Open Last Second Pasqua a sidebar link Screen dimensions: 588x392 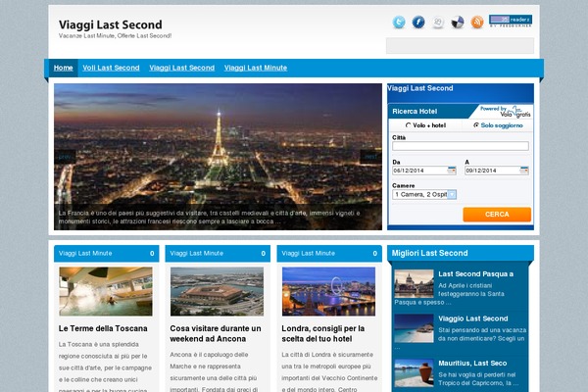[x=476, y=274]
